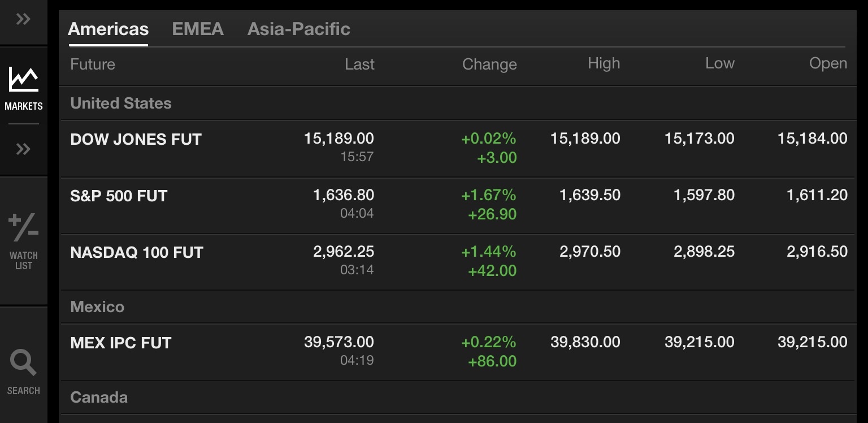Open the Watch List plus/minus icon
This screenshot has width=868, height=423.
click(23, 228)
